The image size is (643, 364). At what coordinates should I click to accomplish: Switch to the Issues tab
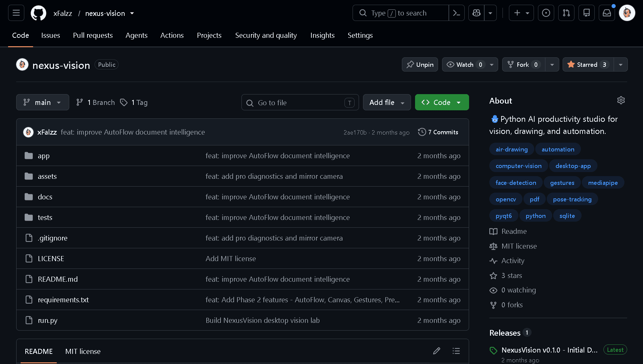click(x=51, y=35)
